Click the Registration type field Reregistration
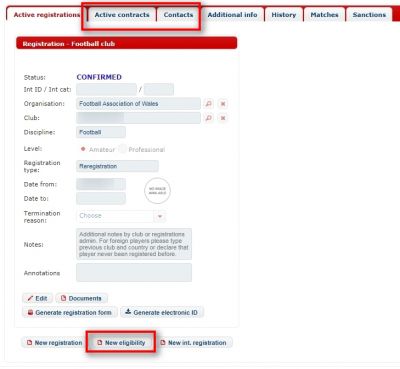This screenshot has width=400, height=369. click(x=117, y=166)
